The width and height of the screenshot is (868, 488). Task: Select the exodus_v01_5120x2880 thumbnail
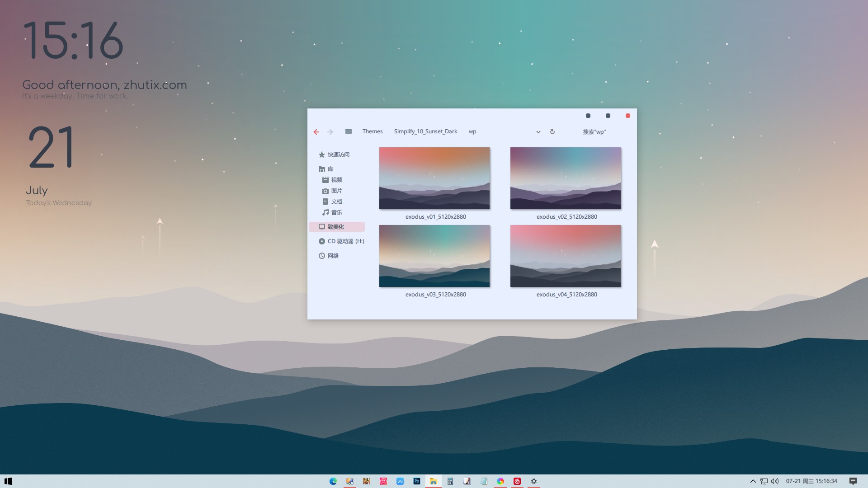point(434,178)
